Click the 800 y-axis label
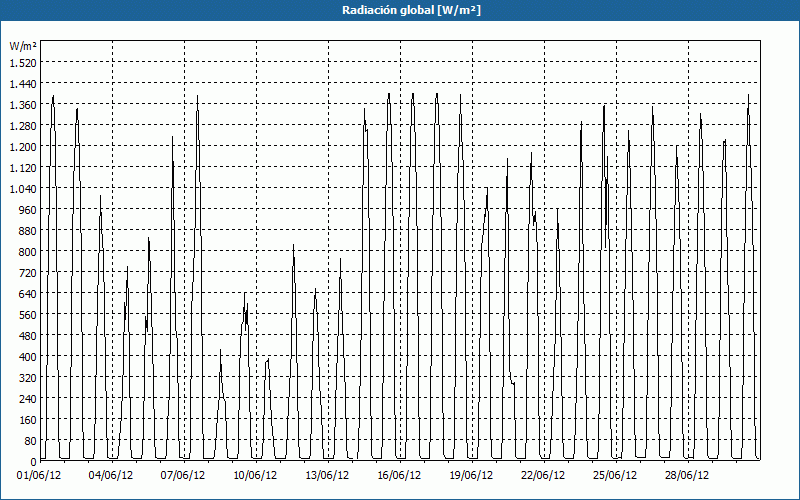The height and width of the screenshot is (500, 800). tap(28, 252)
